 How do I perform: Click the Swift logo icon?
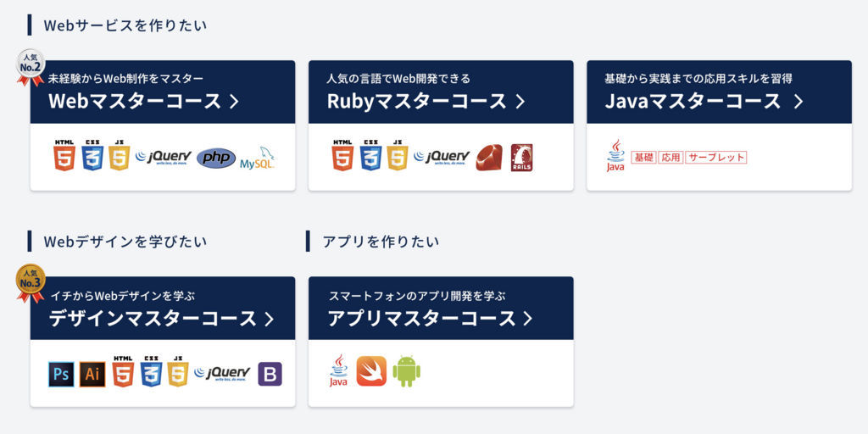point(371,371)
